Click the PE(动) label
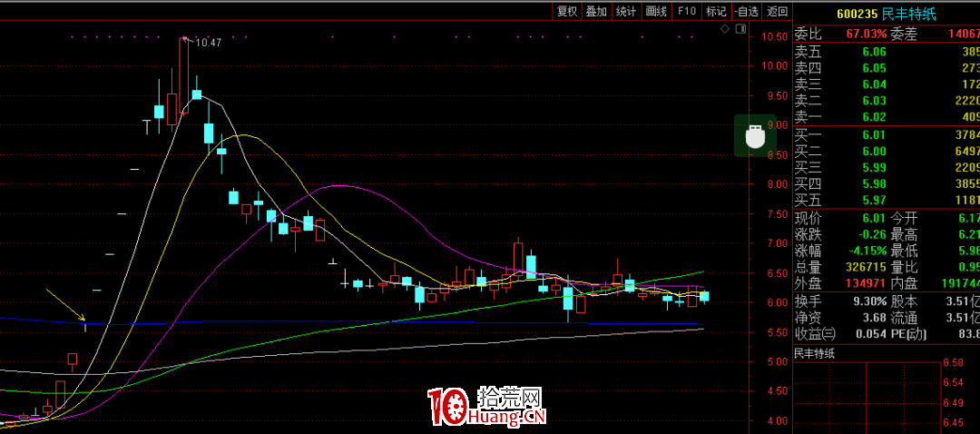Screen dimensions: 980x434 point(907,334)
